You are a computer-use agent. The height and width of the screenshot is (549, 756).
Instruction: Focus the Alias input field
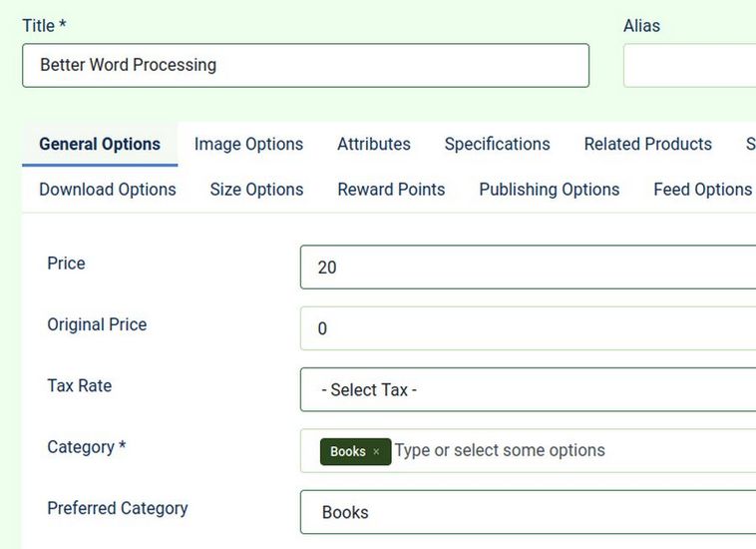pos(689,66)
